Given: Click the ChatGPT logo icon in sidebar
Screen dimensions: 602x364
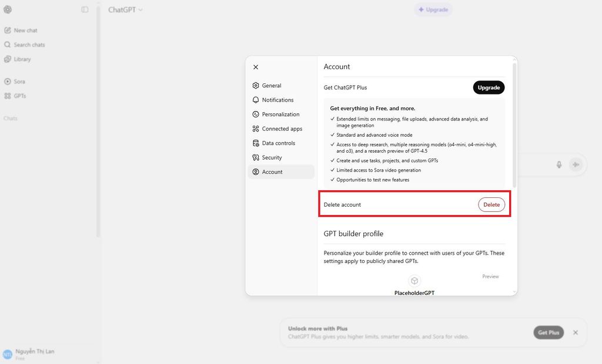Looking at the screenshot, I should (x=8, y=9).
